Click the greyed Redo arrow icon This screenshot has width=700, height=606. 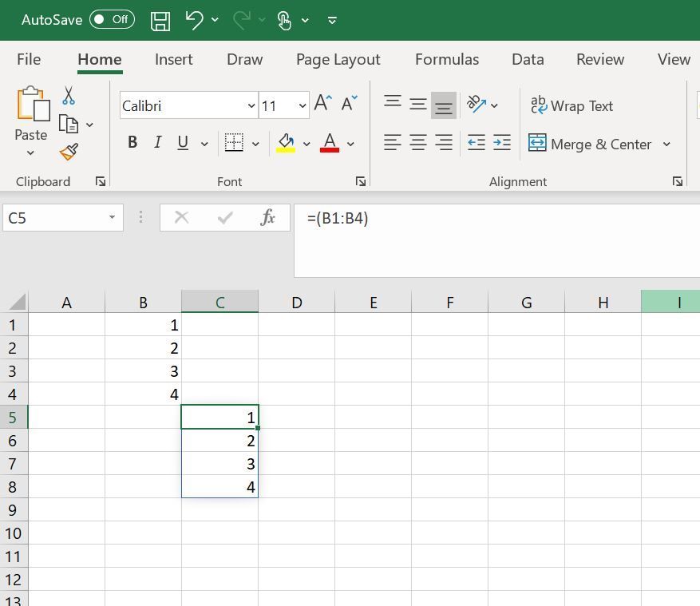242,21
